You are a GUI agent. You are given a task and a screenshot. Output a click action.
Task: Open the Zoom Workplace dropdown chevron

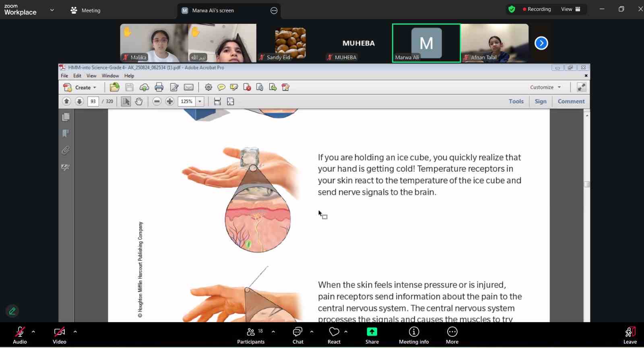coord(52,10)
